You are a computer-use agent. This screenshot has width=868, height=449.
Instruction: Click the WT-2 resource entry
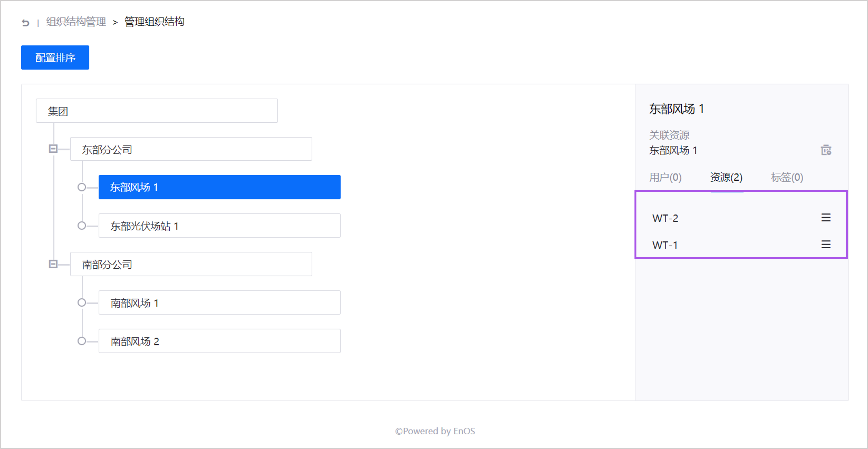pyautogui.click(x=665, y=218)
